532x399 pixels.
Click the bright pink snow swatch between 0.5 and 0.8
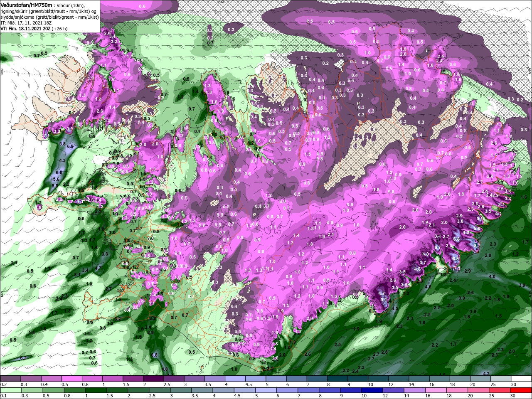(x=71, y=379)
